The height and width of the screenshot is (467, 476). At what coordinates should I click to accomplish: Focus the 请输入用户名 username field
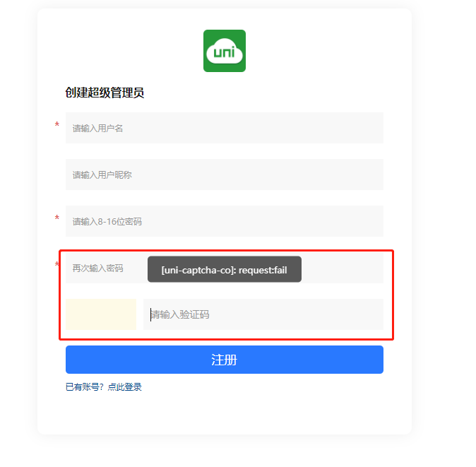pos(224,128)
